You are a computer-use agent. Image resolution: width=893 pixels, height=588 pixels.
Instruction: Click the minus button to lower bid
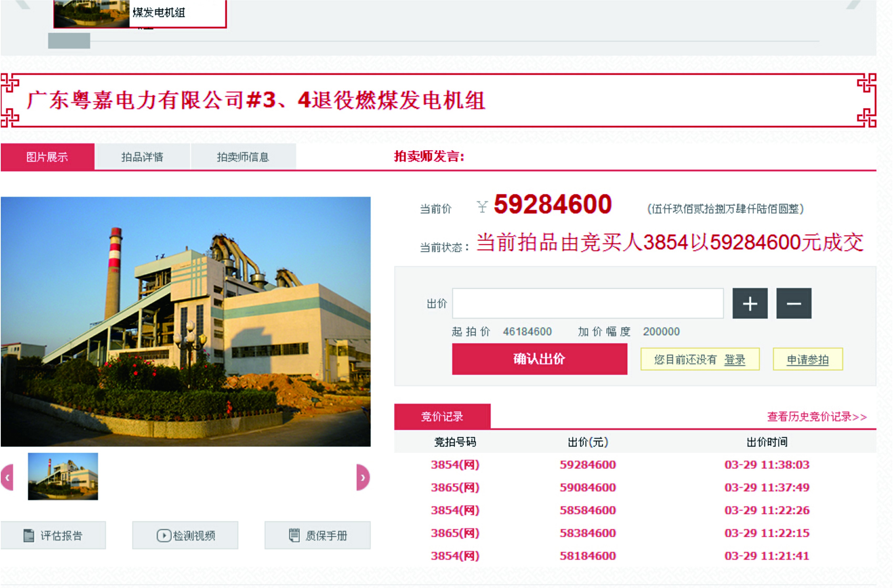(793, 303)
